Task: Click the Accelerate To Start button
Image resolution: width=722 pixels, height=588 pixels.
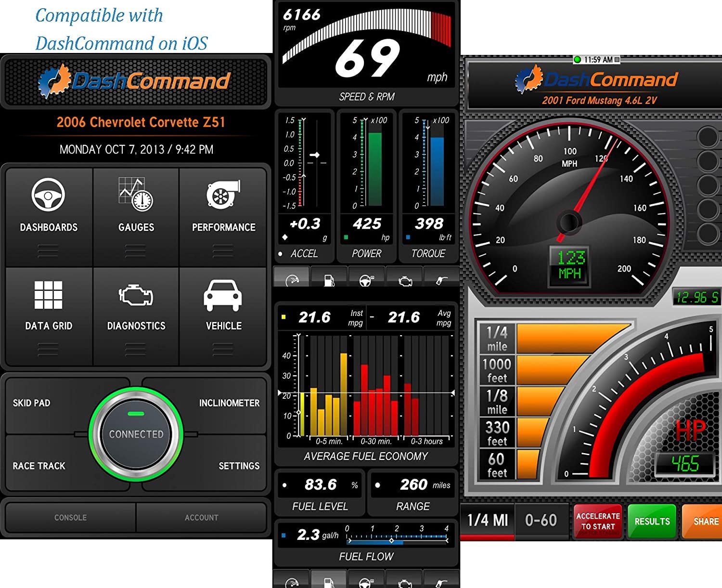Action: (598, 521)
